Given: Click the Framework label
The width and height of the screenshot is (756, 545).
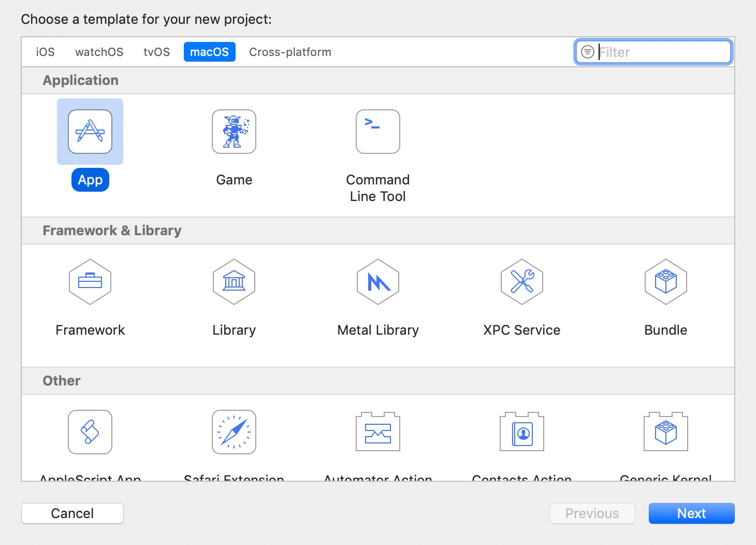Looking at the screenshot, I should click(90, 330).
